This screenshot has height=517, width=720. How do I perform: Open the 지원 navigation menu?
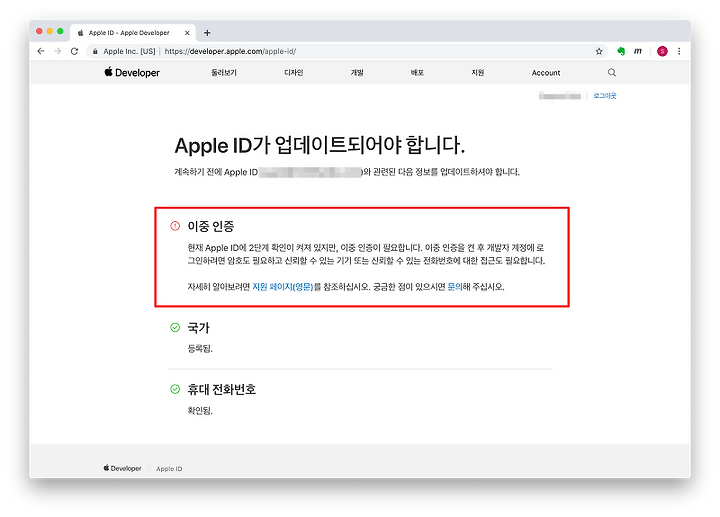478,73
